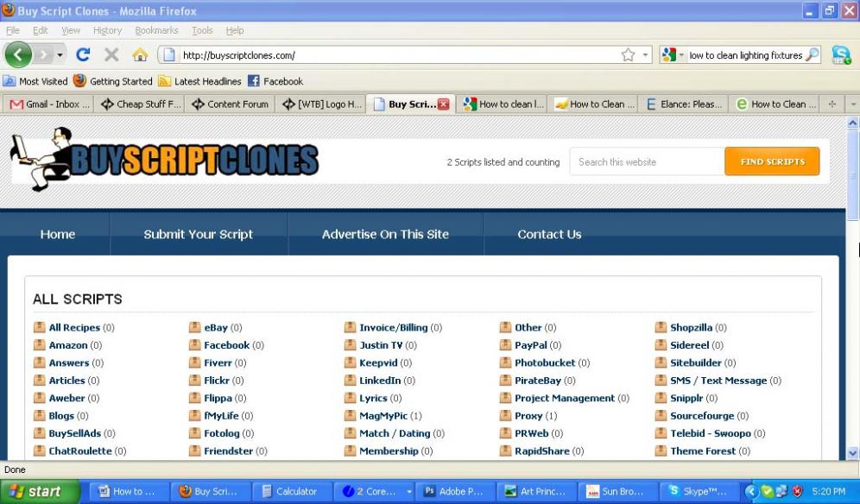
Task: Click the green Back arrow button
Action: tap(18, 55)
